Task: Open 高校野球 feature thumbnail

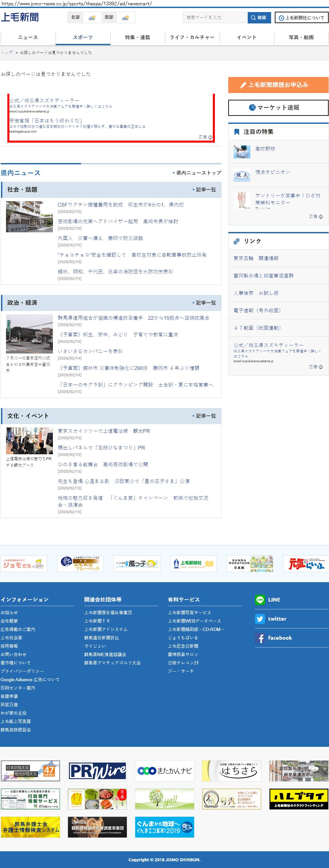Action: click(x=242, y=152)
